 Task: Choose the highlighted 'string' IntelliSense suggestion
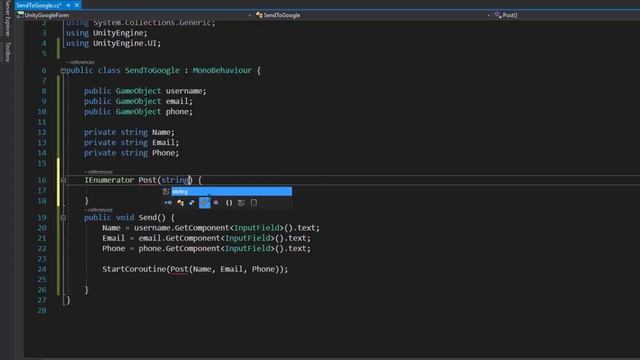pyautogui.click(x=231, y=191)
